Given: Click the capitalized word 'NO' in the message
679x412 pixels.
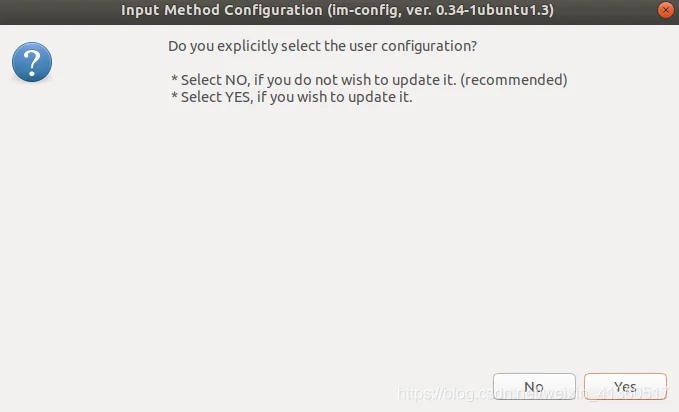Looking at the screenshot, I should pos(237,80).
